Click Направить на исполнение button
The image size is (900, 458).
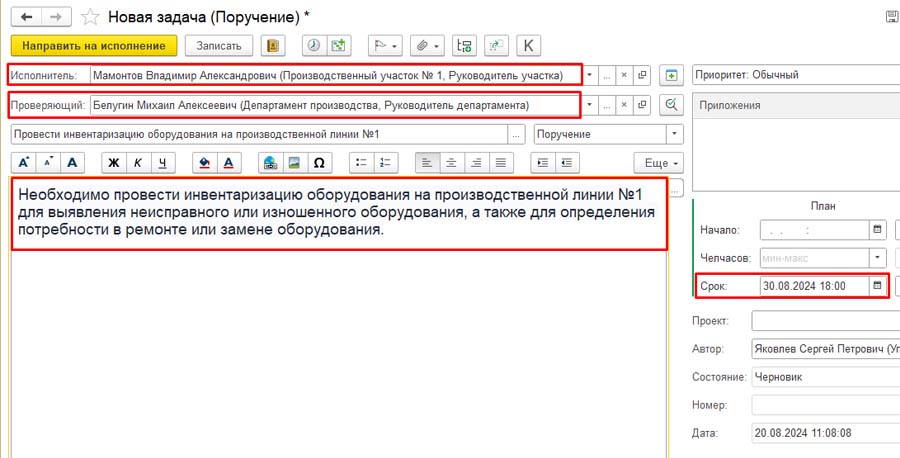[x=94, y=46]
